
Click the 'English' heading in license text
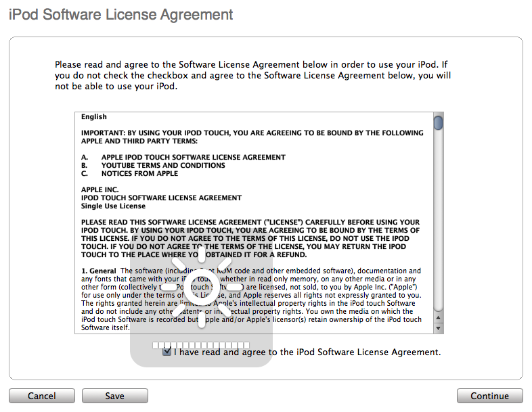pyautogui.click(x=94, y=116)
